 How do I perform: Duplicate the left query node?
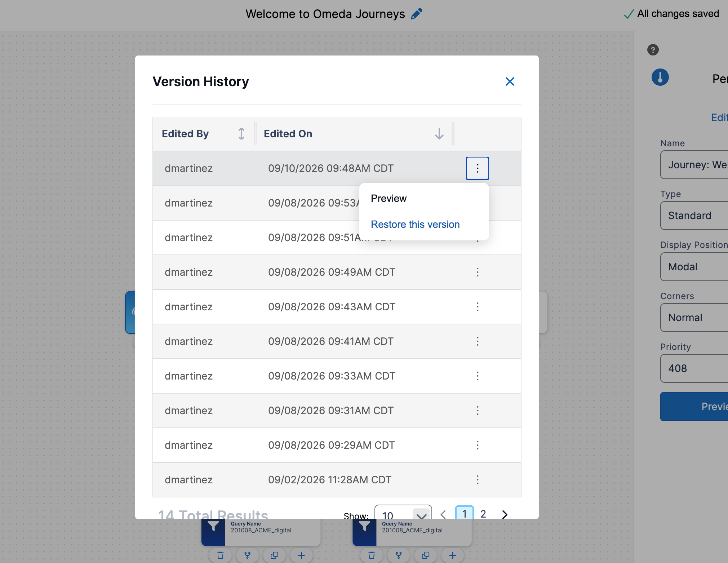(x=274, y=555)
